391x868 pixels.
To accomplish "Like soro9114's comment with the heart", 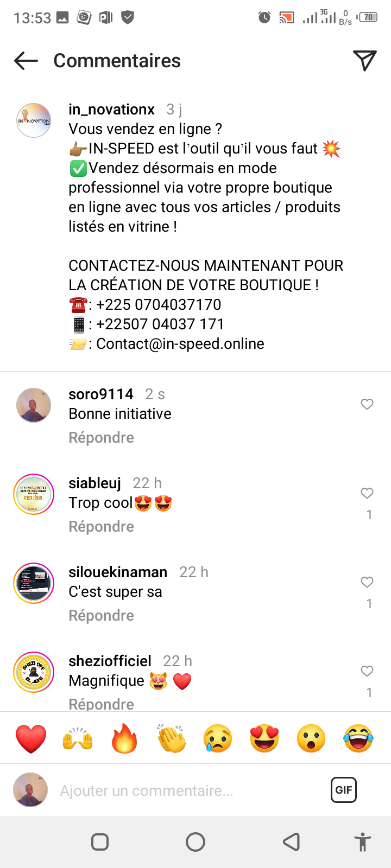I will [x=367, y=404].
